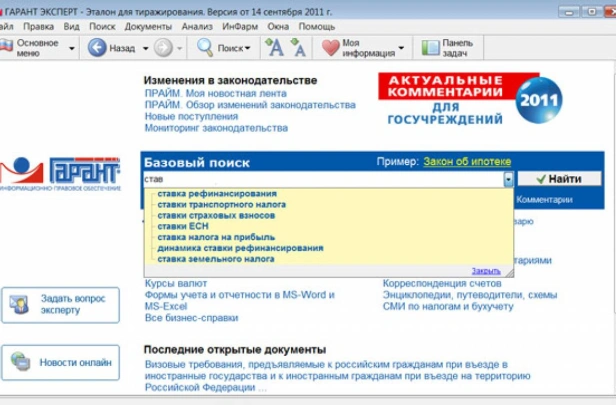The width and height of the screenshot is (616, 405).
Task: Click the basic search input field
Action: 323,179
